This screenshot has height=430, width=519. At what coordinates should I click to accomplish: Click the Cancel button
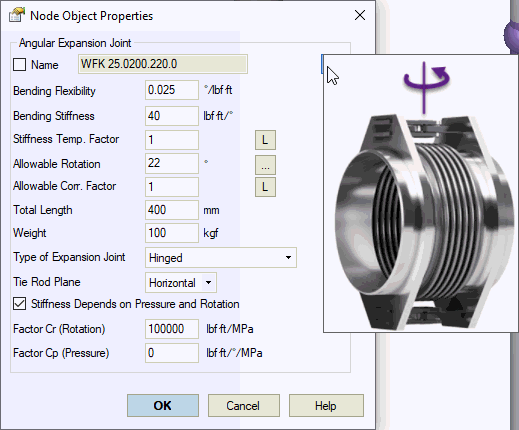244,406
